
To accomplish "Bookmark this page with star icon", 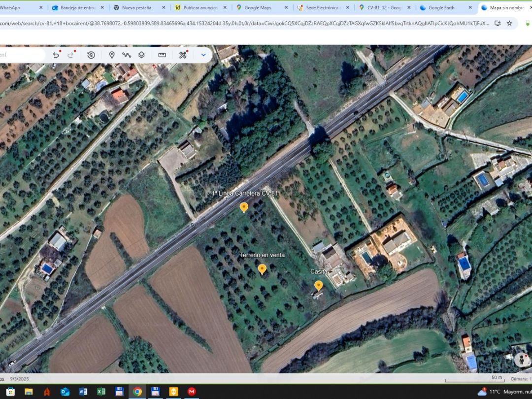I will coord(509,23).
